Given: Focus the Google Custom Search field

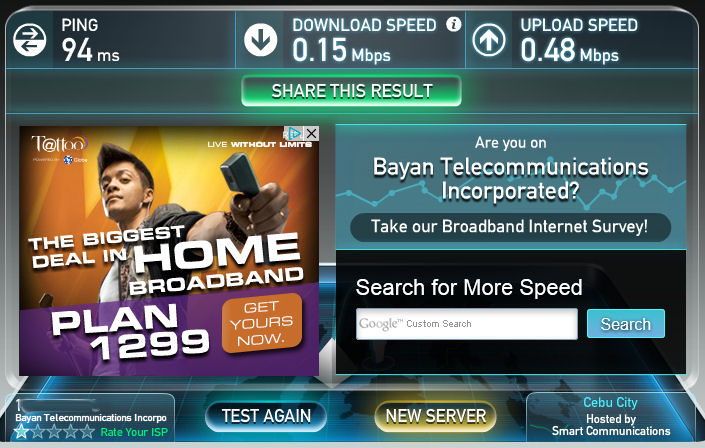Looking at the screenshot, I should pos(467,324).
